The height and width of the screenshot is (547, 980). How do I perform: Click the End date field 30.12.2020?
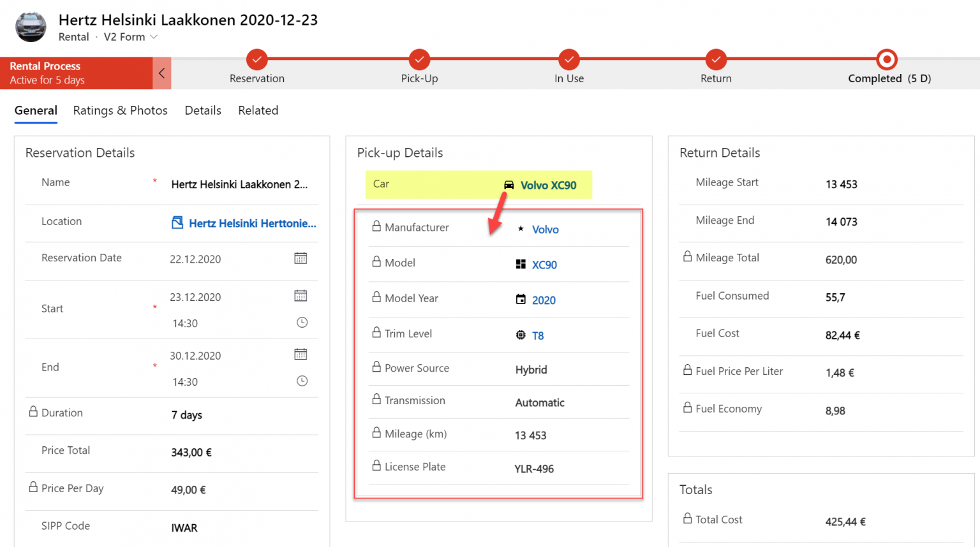tap(195, 356)
